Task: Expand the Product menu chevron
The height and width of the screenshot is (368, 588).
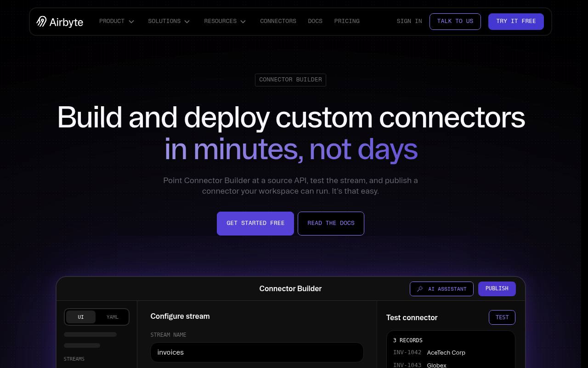Action: 131,22
